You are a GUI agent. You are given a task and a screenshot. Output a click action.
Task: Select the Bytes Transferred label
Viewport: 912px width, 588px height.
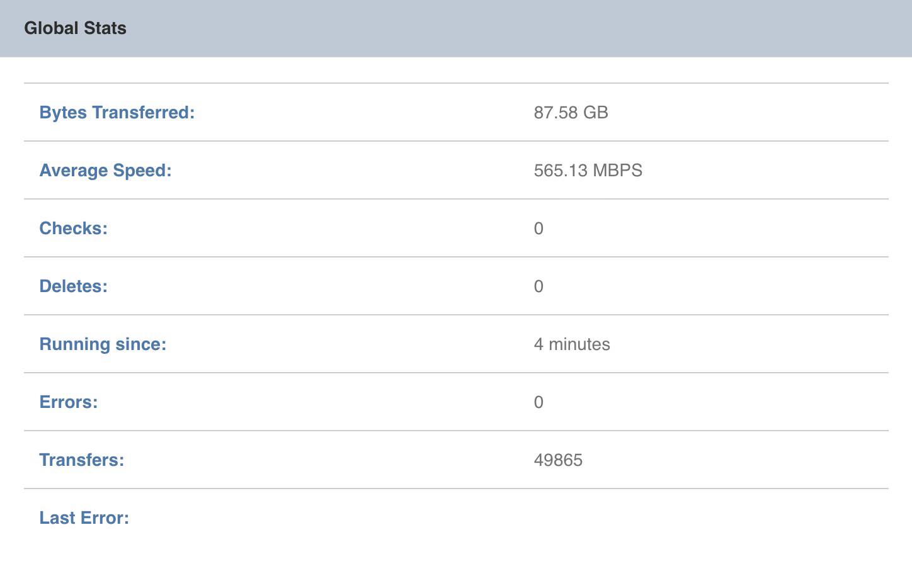[x=117, y=113]
